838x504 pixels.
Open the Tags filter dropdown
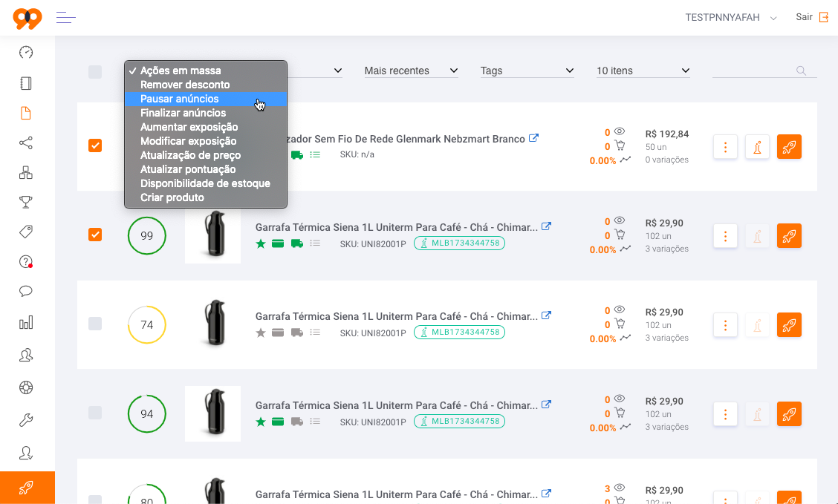527,71
